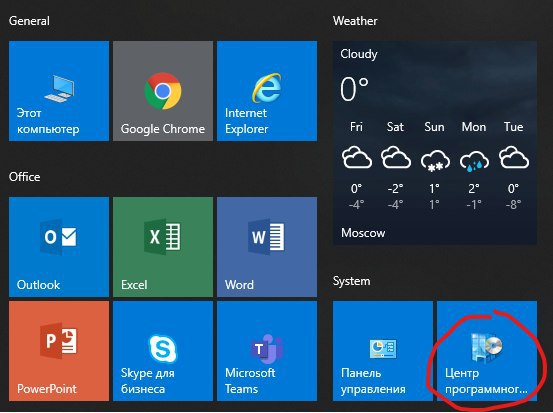Click the Fri forecast cloud icon
The height and width of the screenshot is (413, 553).
tap(357, 158)
